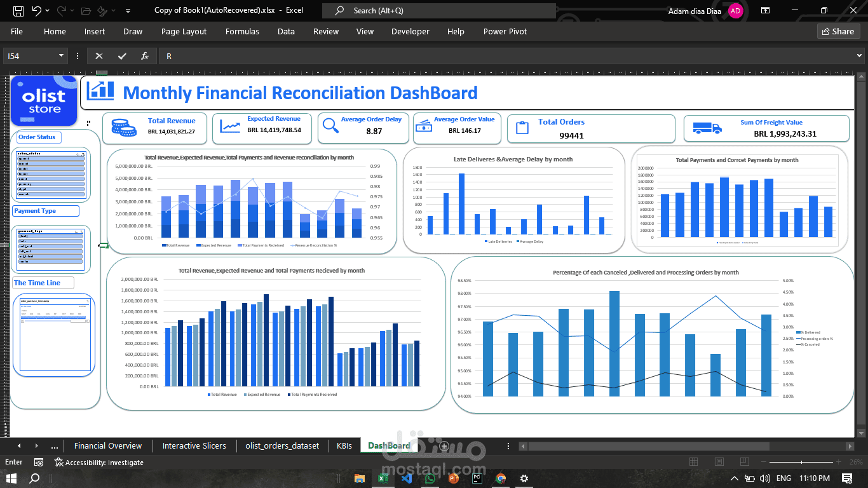
Task: Click Cancel (X) in formula bar
Action: coord(98,56)
